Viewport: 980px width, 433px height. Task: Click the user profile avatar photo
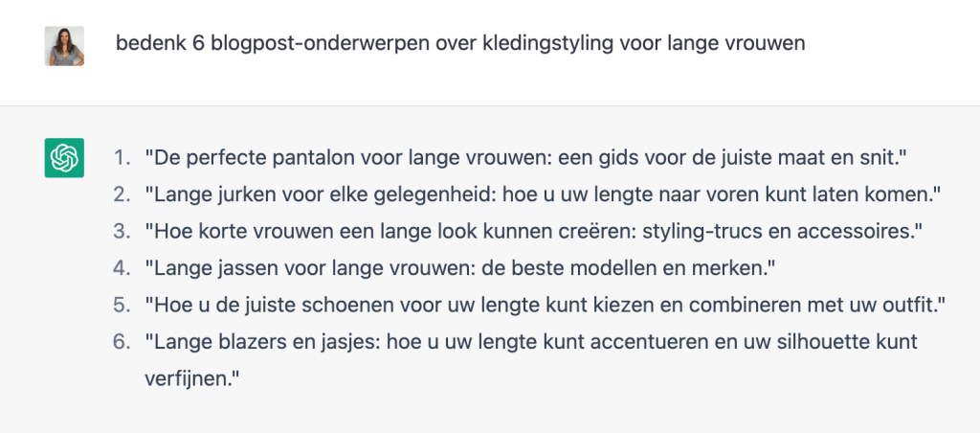pos(64,46)
